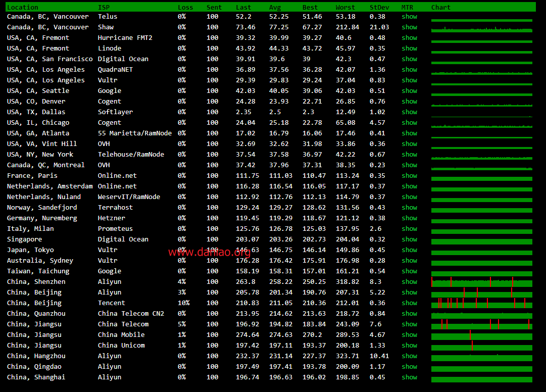Select the 21.03 StDev value for Shaw

coord(379,27)
